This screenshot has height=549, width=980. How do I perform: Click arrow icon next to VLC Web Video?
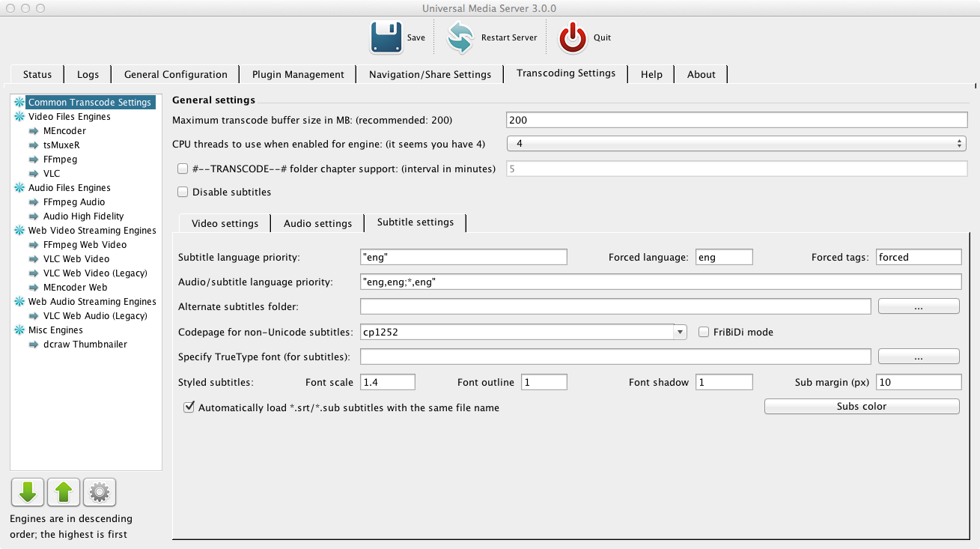[x=34, y=259]
